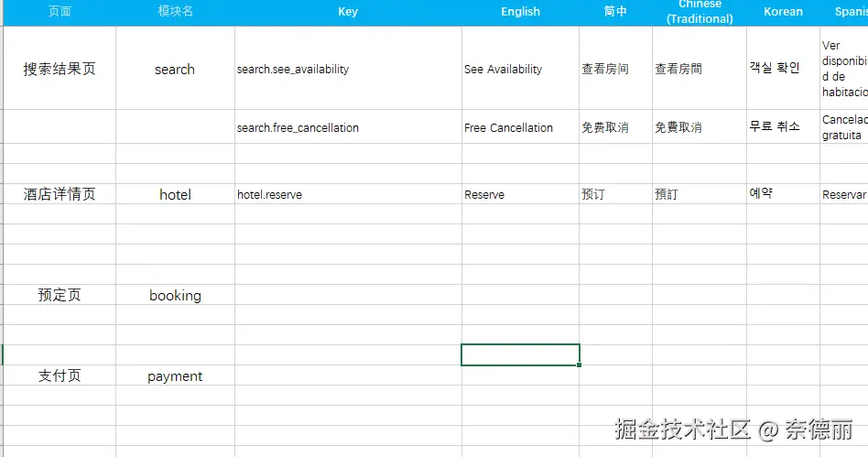Screen dimensions: 868x457
Task: Select the search.free_cancellation key cell
Action: pyautogui.click(x=348, y=127)
